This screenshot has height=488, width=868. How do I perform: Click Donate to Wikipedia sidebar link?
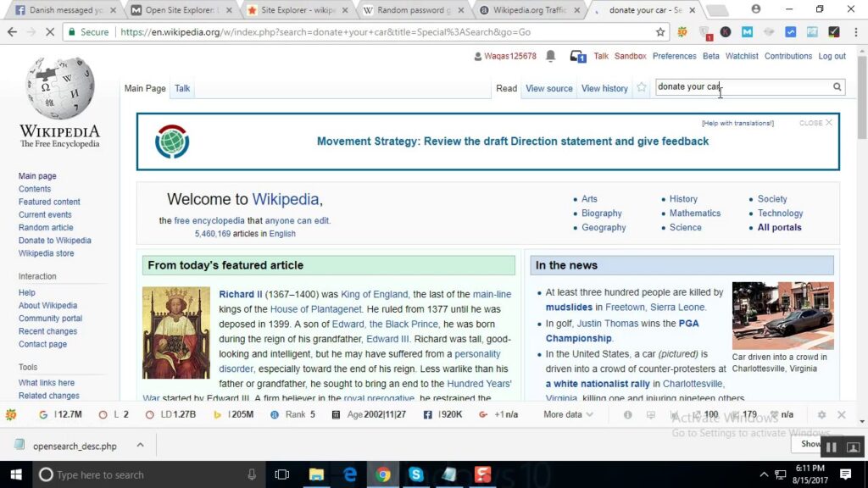point(55,240)
